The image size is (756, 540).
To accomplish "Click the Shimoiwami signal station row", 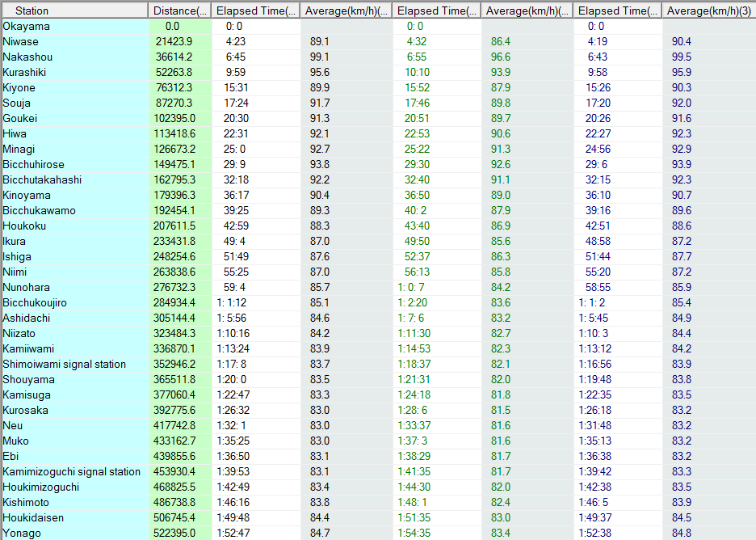I will coord(378,365).
